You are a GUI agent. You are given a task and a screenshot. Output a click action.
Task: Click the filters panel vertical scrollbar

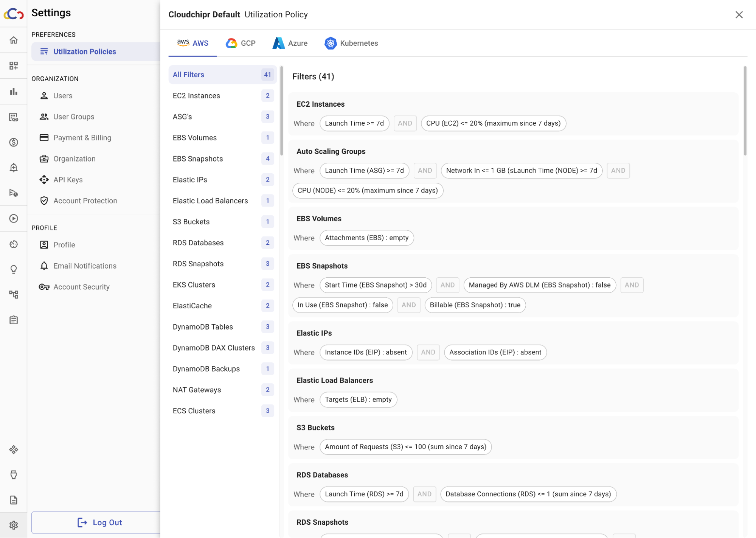[x=745, y=111]
